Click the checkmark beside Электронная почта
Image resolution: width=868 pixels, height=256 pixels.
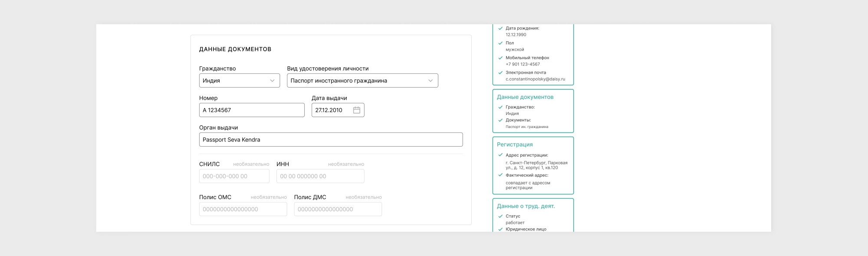(500, 72)
